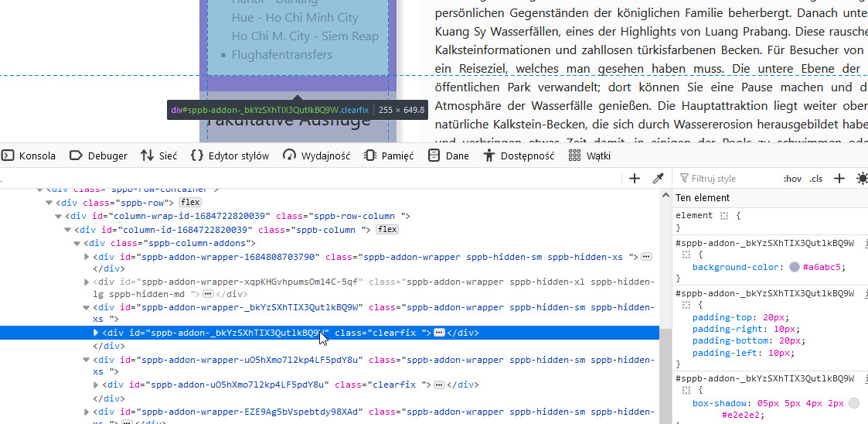
Task: Click the flex badge beside sppb-row
Action: pyautogui.click(x=190, y=203)
